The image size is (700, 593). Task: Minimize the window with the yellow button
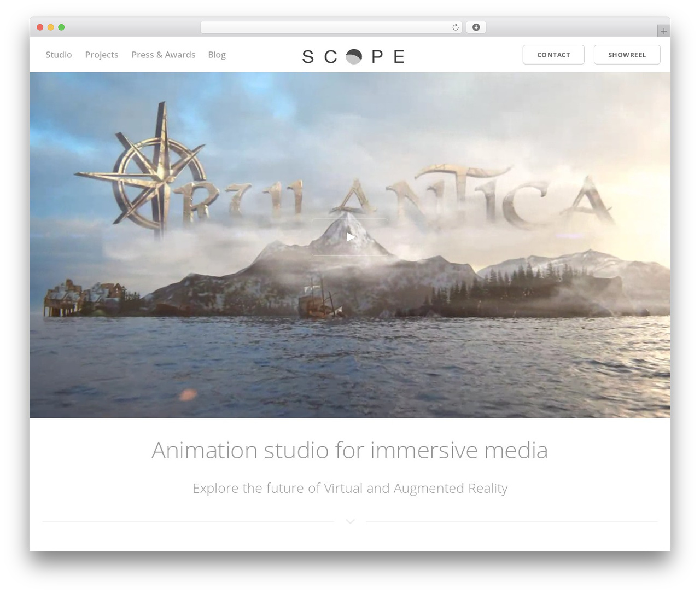coord(51,27)
